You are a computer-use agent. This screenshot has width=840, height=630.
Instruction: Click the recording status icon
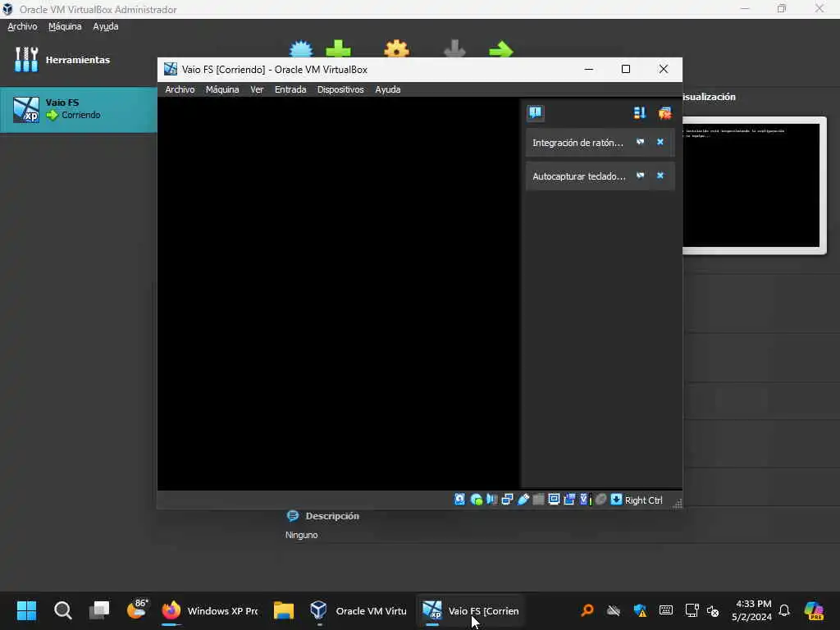[569, 500]
